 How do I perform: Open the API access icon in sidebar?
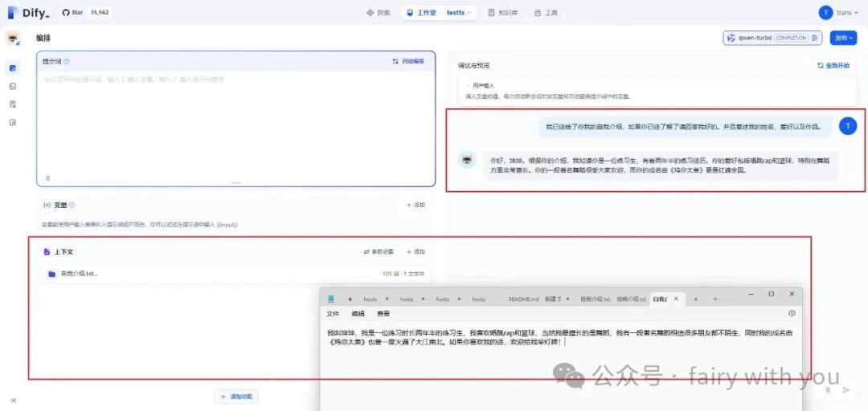(13, 86)
